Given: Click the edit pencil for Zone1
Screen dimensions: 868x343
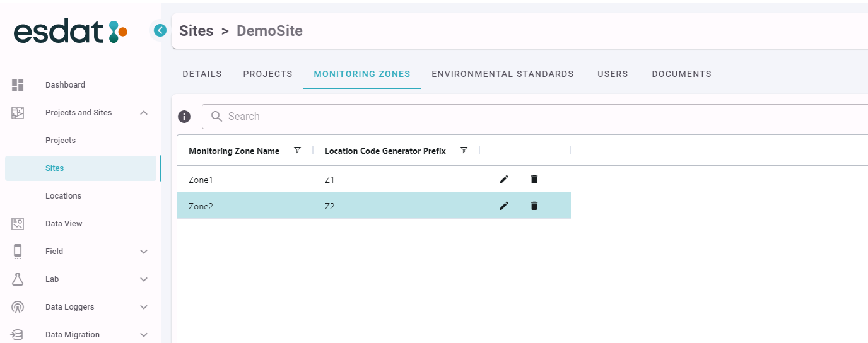Looking at the screenshot, I should click(503, 180).
